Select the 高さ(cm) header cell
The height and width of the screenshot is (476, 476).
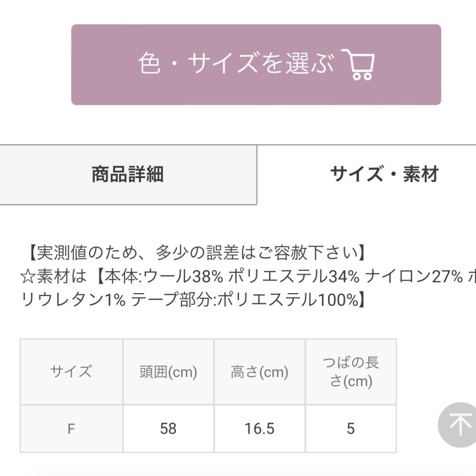259,372
